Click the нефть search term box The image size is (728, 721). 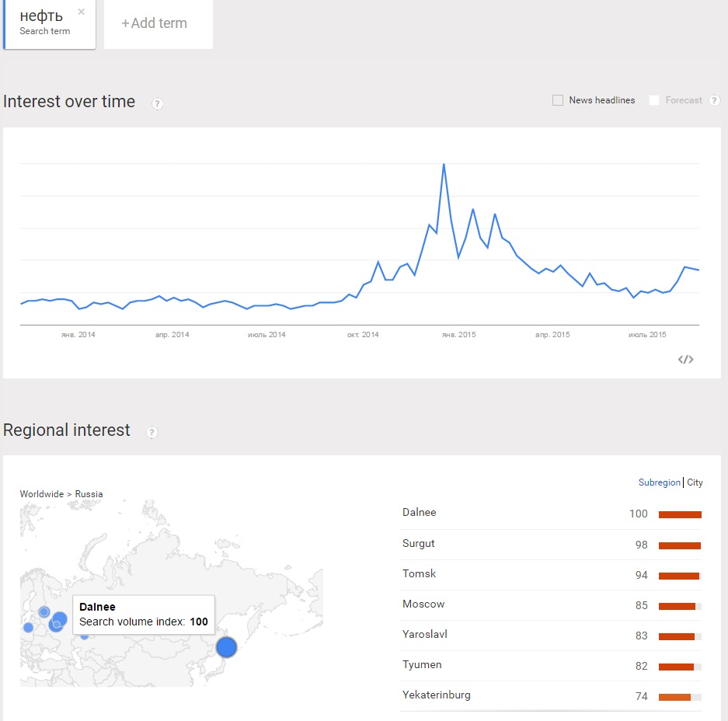coord(45,23)
